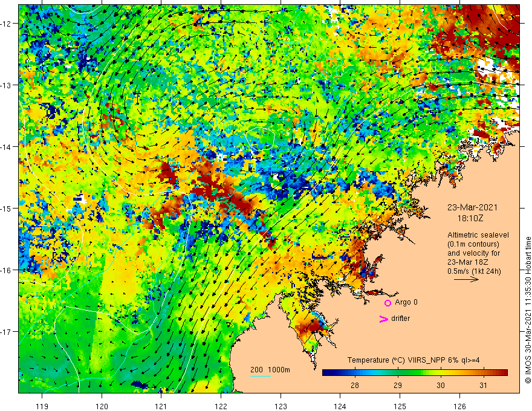The height and width of the screenshot is (411, 532).
Task: Click the 0.5m/s velocity scale arrow
Action: (466, 279)
